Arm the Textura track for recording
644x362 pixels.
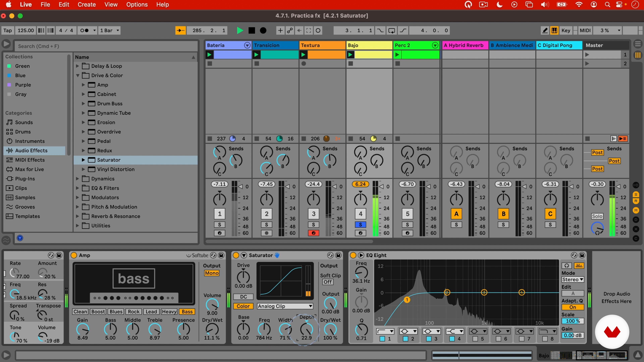pyautogui.click(x=313, y=233)
